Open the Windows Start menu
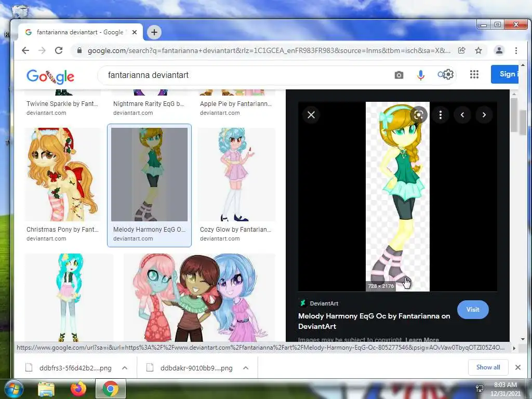Screen dimensions: 532x399 pos(14,389)
